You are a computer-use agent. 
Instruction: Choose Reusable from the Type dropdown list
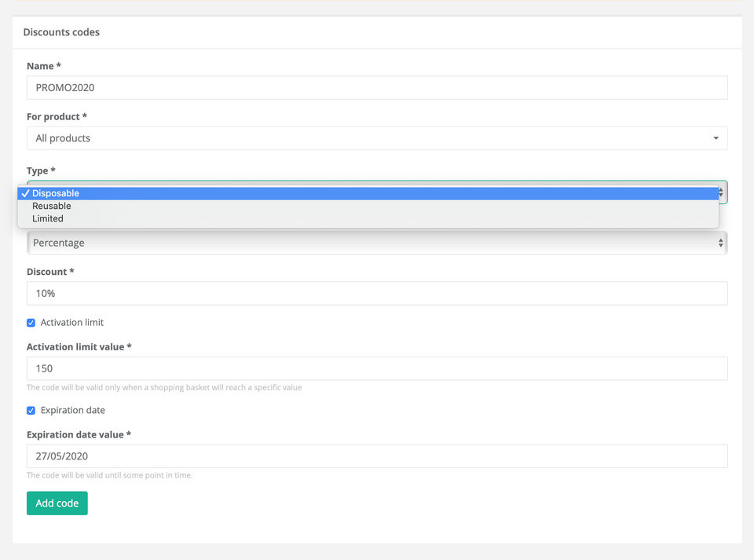pyautogui.click(x=52, y=206)
